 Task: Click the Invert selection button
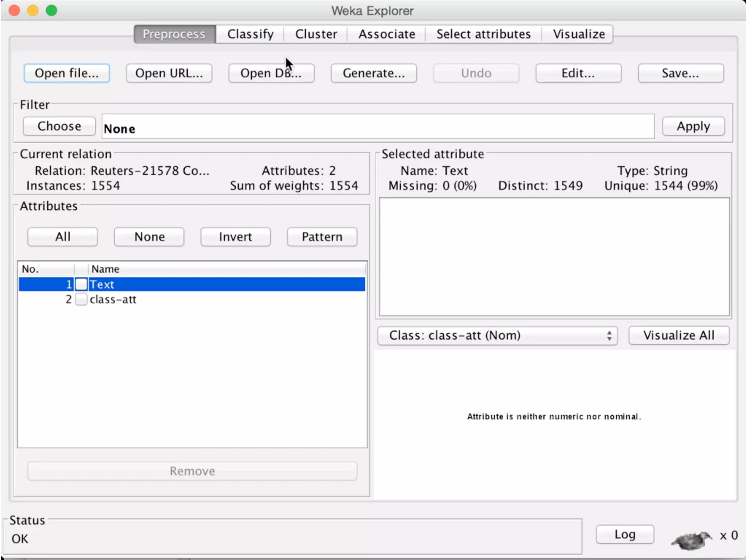(235, 237)
